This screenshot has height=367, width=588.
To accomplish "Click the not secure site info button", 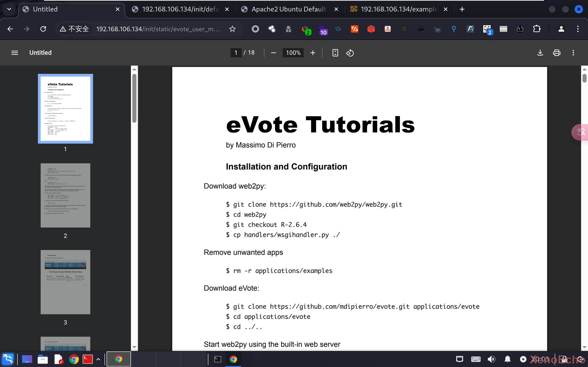I will click(75, 29).
